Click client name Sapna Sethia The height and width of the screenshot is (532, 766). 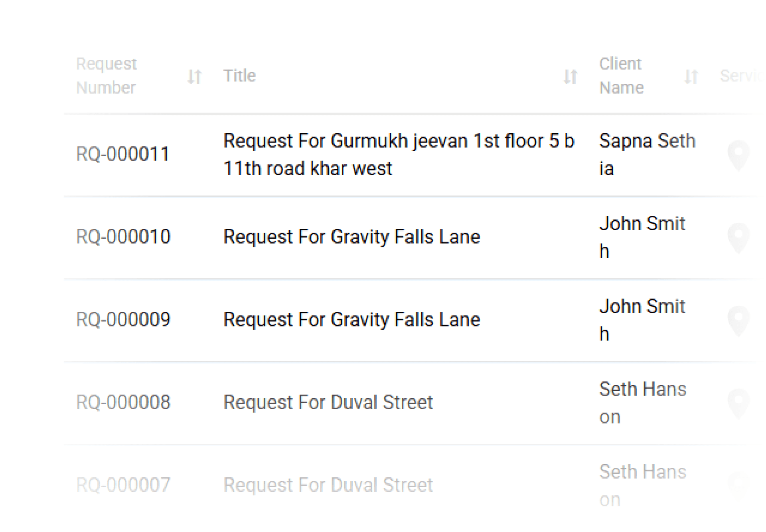647,154
